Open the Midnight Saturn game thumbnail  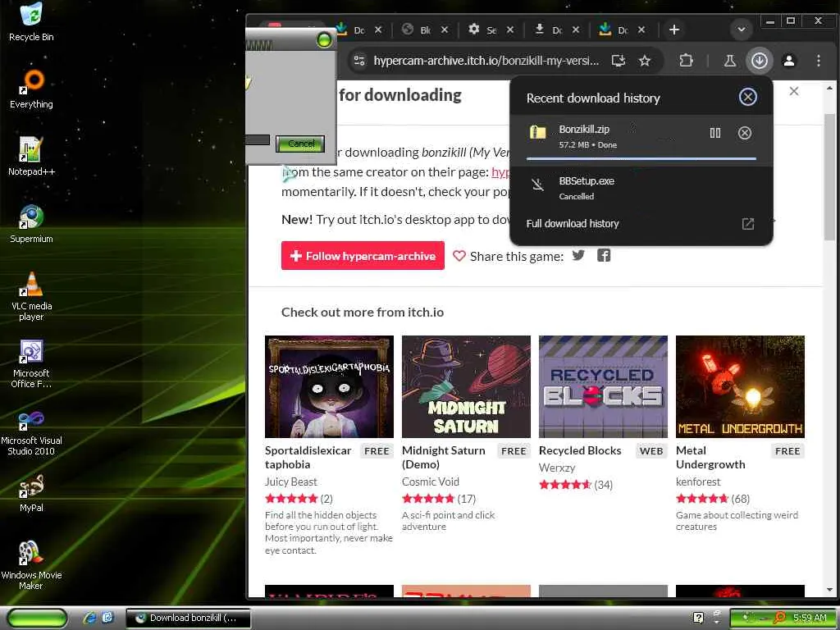pos(466,386)
